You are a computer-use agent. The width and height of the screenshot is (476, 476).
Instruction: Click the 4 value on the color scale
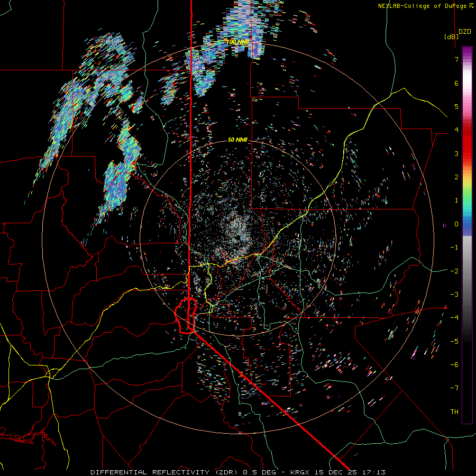pos(456,130)
